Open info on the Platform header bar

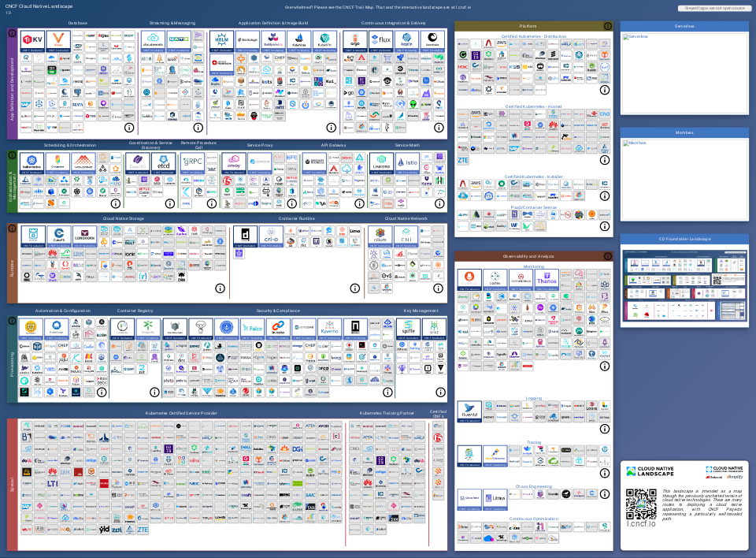pos(608,26)
